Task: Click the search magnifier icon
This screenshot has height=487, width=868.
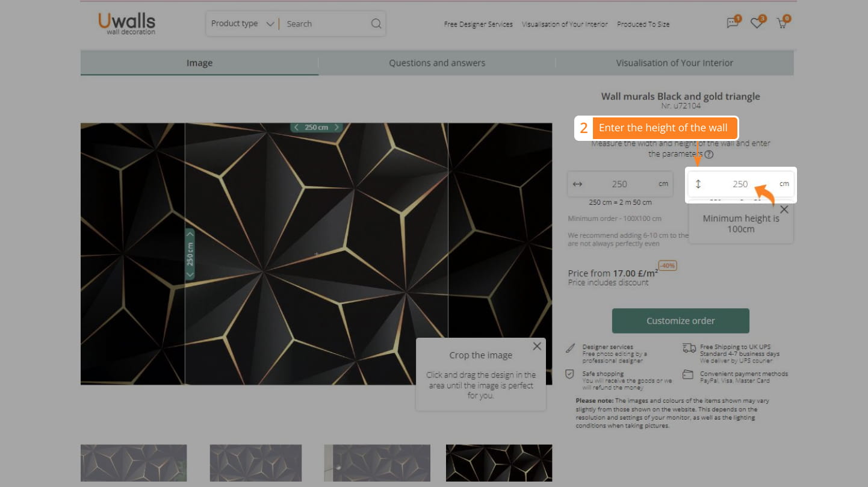Action: pyautogui.click(x=376, y=24)
